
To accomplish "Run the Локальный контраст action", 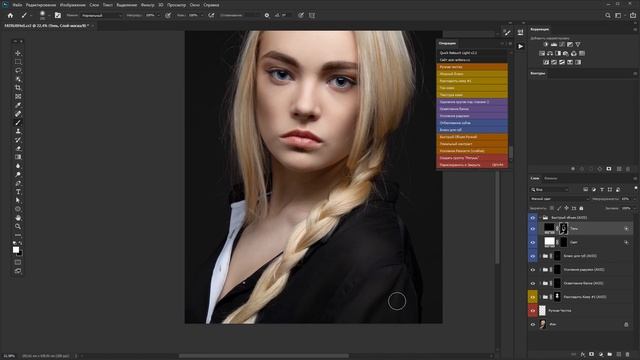I will pyautogui.click(x=472, y=144).
